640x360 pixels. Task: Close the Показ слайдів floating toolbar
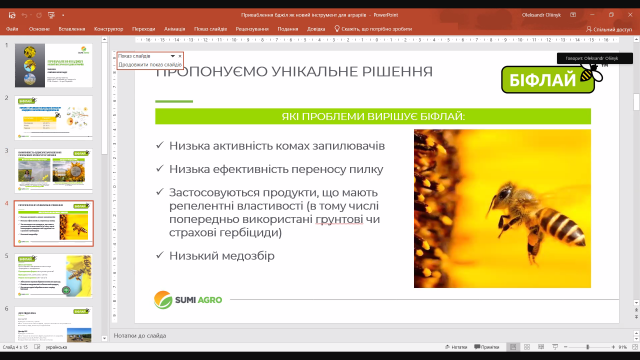(180, 56)
